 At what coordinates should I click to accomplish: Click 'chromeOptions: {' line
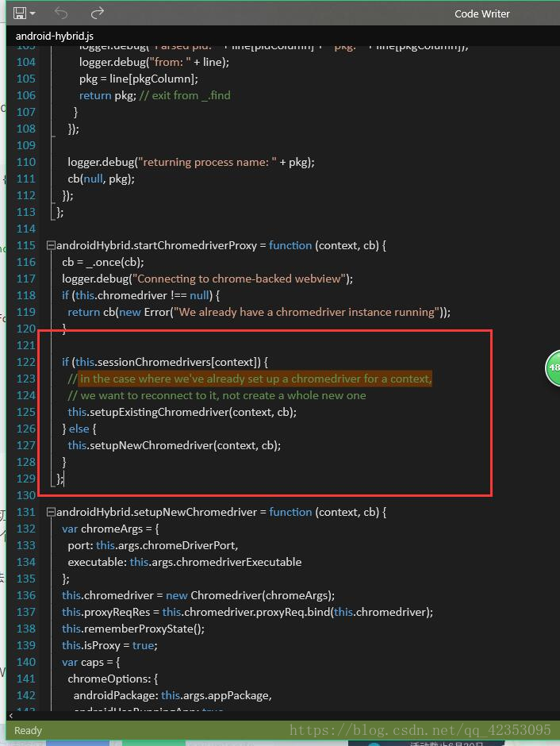coord(113,679)
